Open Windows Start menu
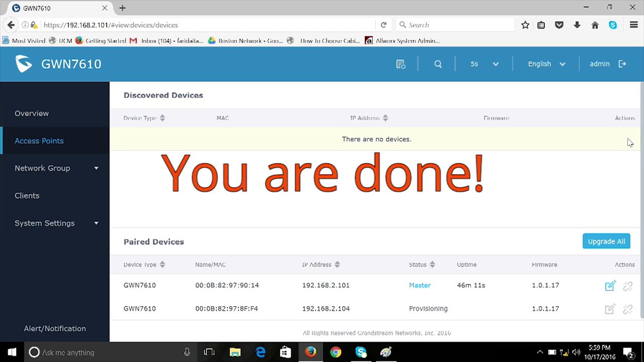 (12, 352)
